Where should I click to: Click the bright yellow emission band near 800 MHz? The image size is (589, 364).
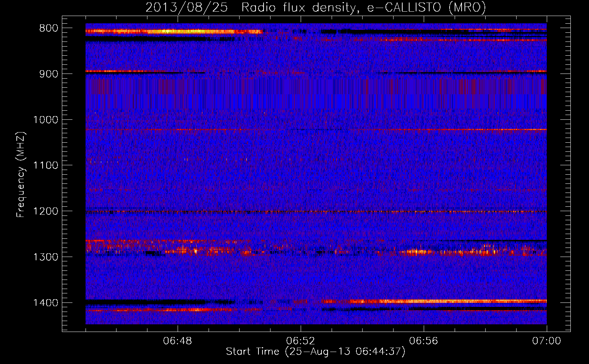click(174, 32)
